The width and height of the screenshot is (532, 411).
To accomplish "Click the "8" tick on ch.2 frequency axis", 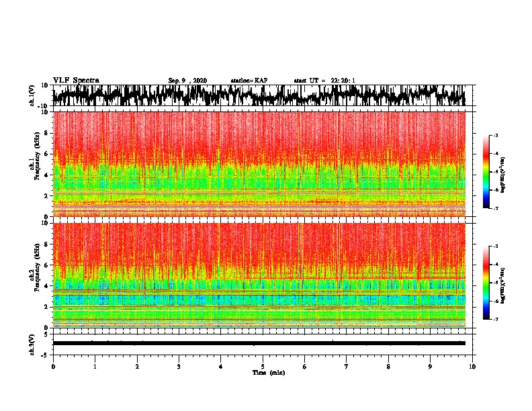I will tap(46, 244).
